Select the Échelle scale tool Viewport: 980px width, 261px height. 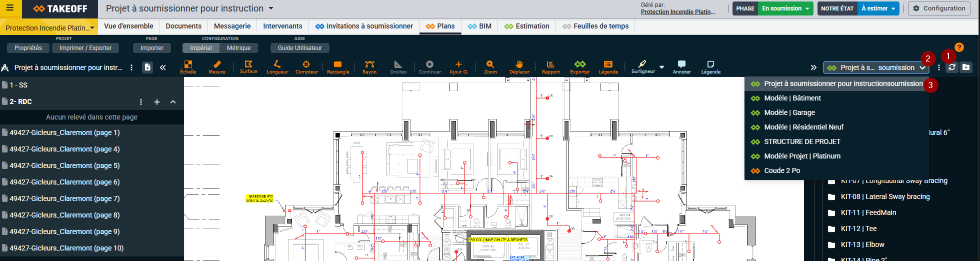(188, 67)
